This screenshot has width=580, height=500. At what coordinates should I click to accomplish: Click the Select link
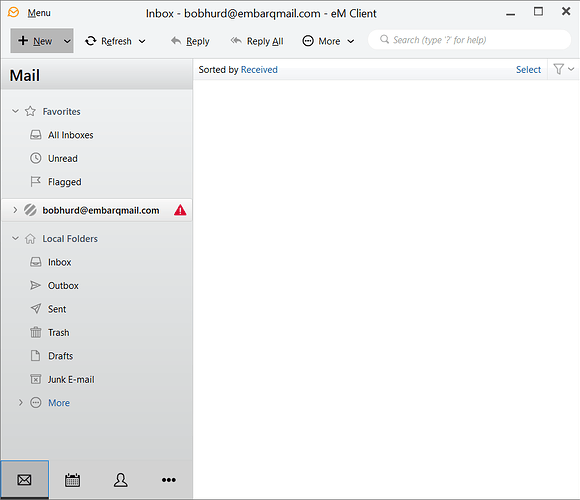528,70
